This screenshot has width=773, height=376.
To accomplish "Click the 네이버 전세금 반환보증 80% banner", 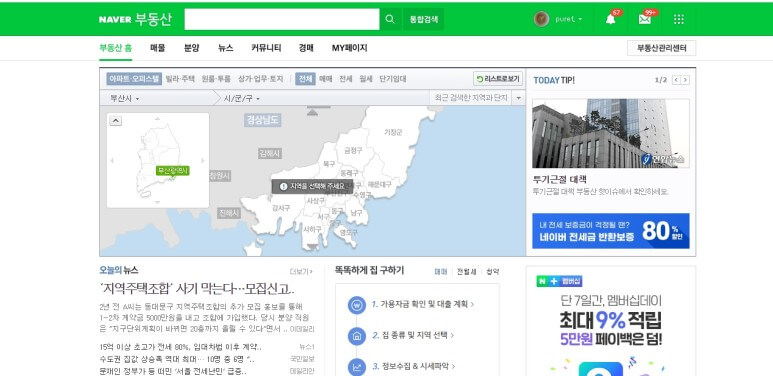I will (x=611, y=231).
